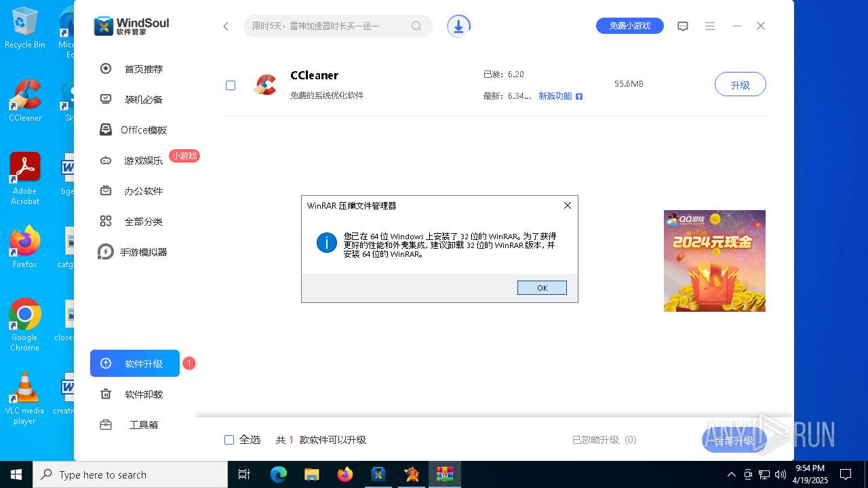
Task: Open the Windows Start menu
Action: 16,474
